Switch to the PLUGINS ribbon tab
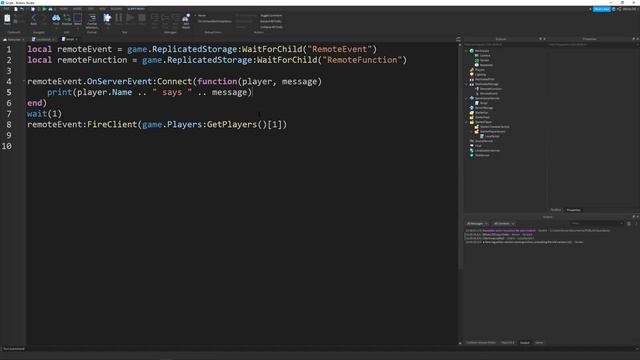 coord(116,9)
